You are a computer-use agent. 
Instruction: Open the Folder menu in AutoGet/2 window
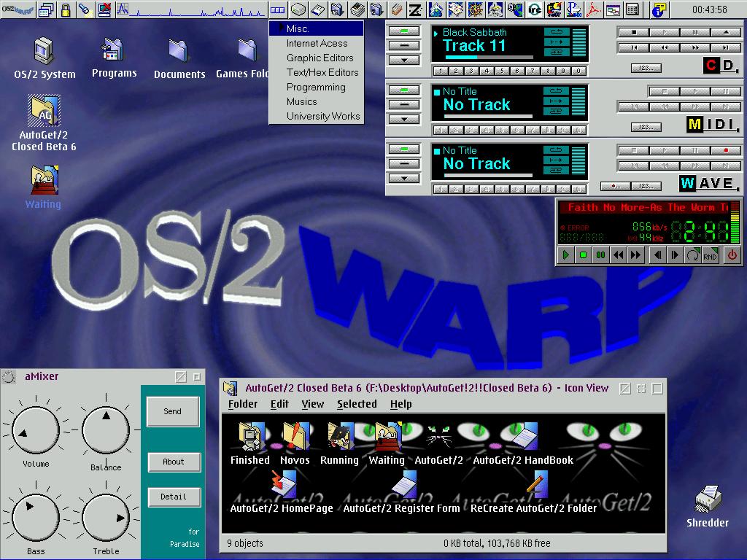242,404
